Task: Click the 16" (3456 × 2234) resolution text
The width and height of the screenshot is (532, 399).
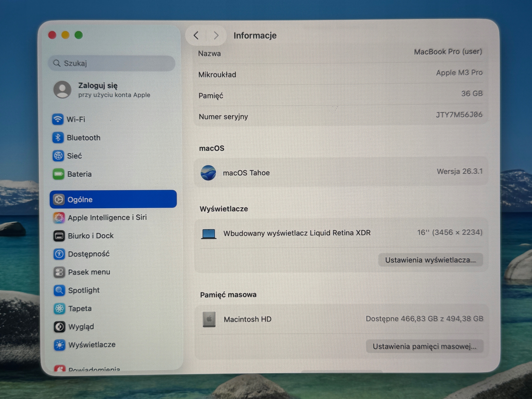Action: 450,232
